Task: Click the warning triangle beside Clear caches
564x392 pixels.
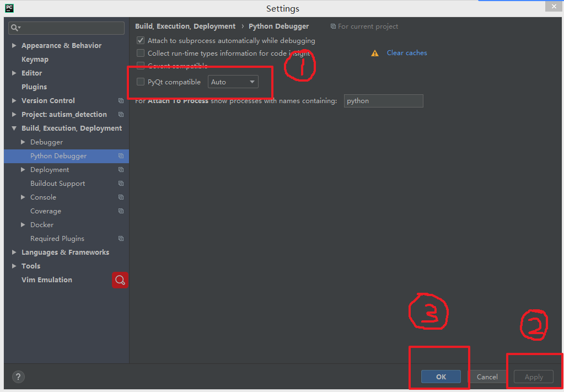Action: pyautogui.click(x=375, y=52)
